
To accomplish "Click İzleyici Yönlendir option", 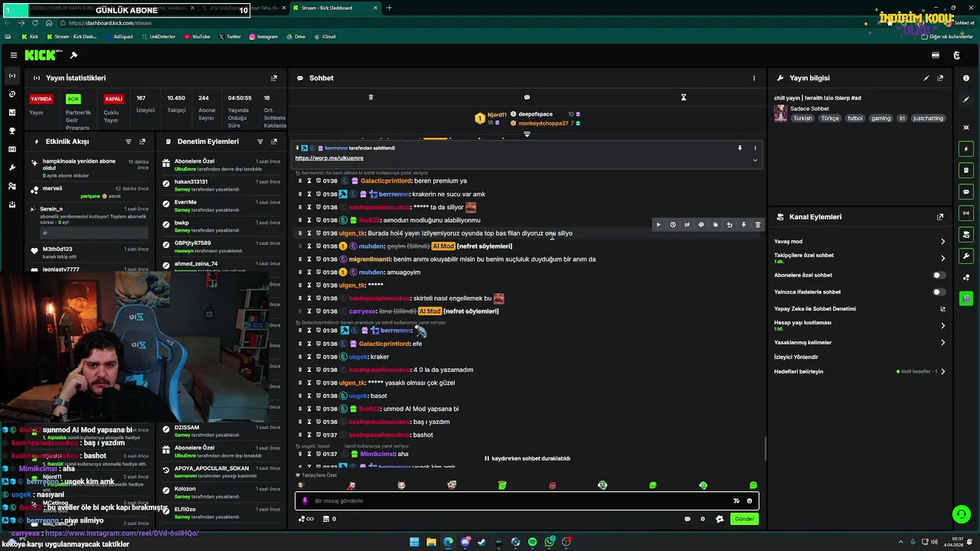I will click(x=796, y=357).
